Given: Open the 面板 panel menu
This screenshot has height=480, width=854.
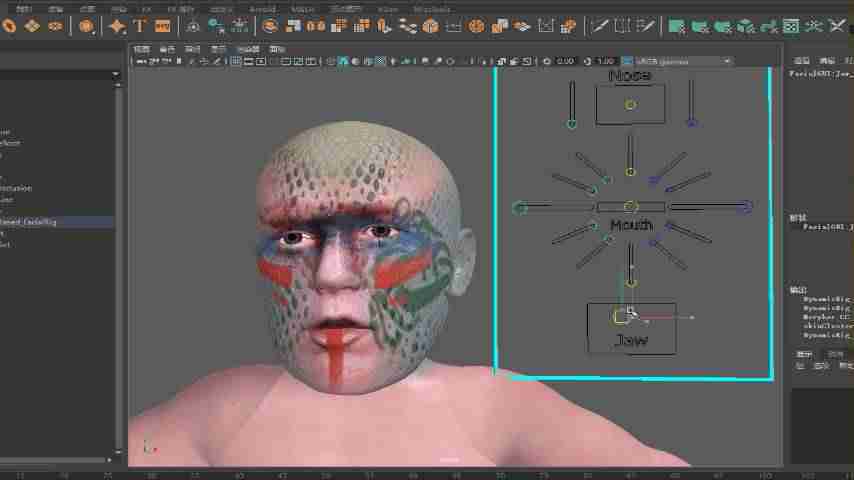Looking at the screenshot, I should click(277, 50).
